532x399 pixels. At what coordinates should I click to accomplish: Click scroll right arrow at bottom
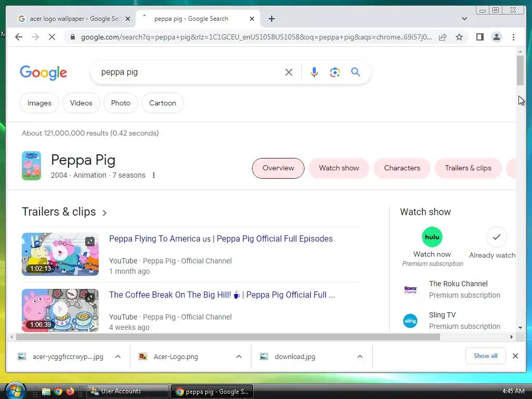[x=512, y=337]
